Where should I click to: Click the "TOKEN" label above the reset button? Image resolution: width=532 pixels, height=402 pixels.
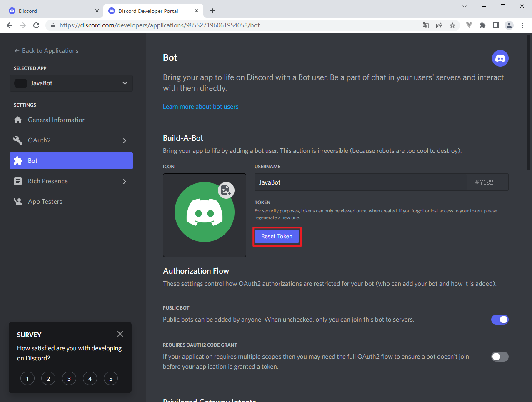click(262, 202)
